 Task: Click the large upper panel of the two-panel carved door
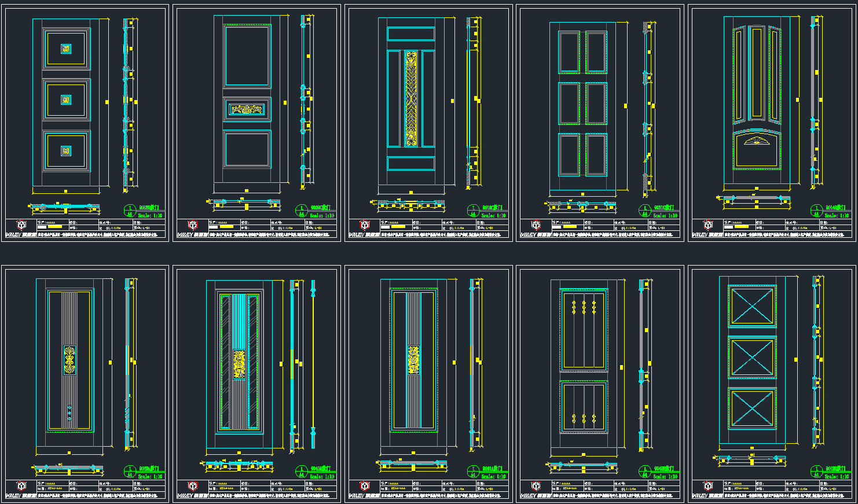pos(247,56)
